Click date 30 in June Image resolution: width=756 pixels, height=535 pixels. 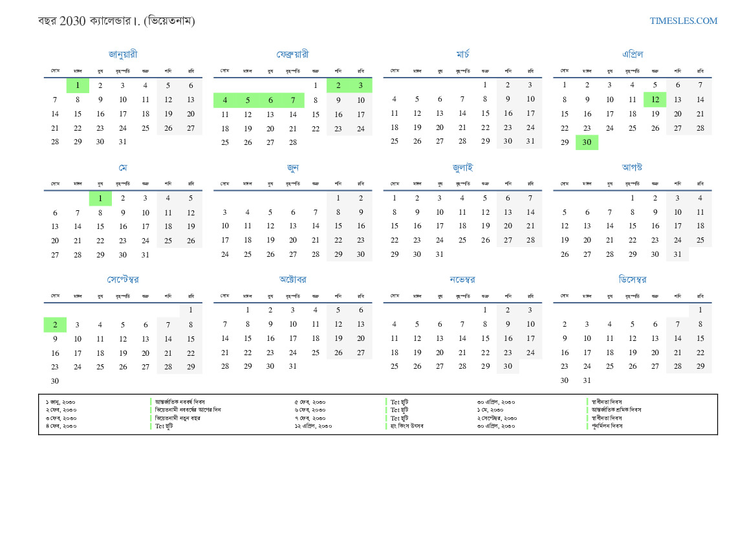(361, 254)
